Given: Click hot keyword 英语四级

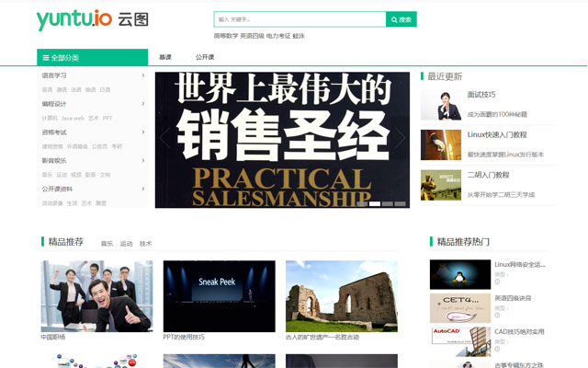Looking at the screenshot, I should click(x=252, y=36).
